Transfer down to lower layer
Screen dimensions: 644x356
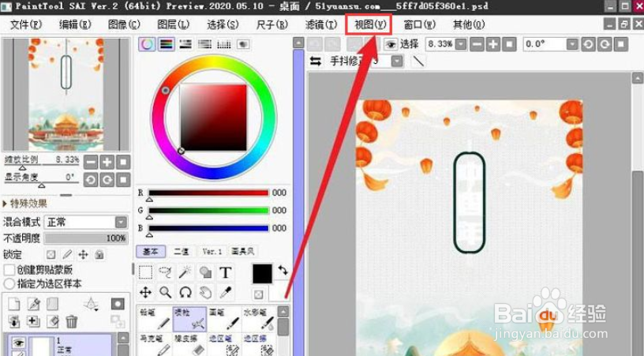14,321
